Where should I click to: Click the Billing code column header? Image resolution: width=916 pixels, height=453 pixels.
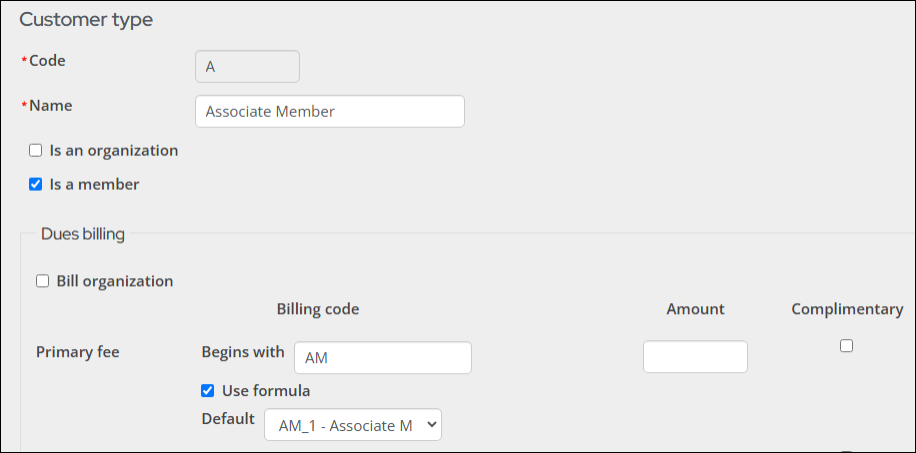pos(318,310)
